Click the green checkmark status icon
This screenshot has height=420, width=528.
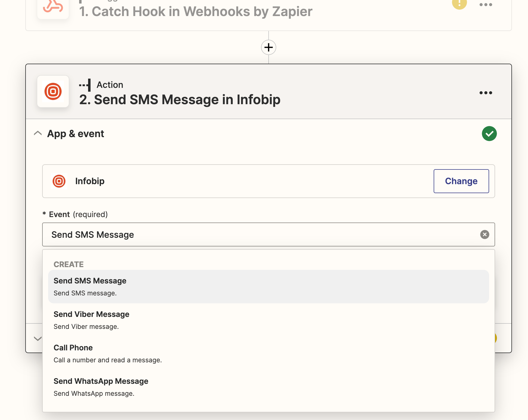pyautogui.click(x=489, y=134)
